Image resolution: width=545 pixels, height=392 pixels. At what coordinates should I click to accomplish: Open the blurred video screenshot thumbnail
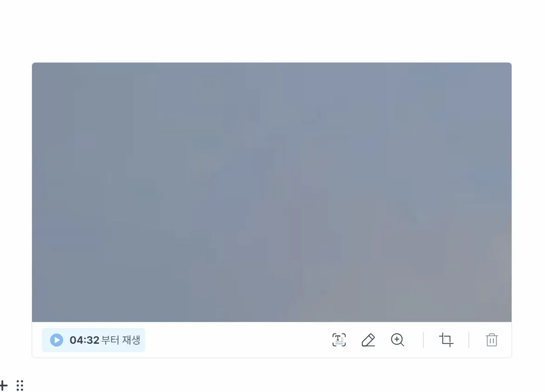click(x=272, y=192)
